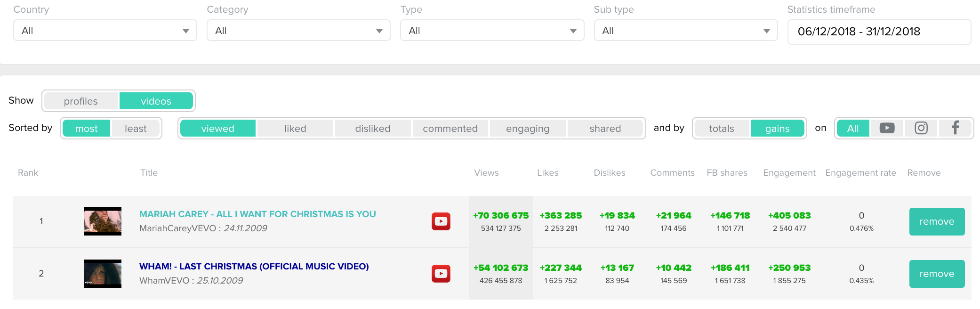Viewport: 980px width, 309px height.
Task: Click the FB shares column header
Action: pyautogui.click(x=727, y=173)
